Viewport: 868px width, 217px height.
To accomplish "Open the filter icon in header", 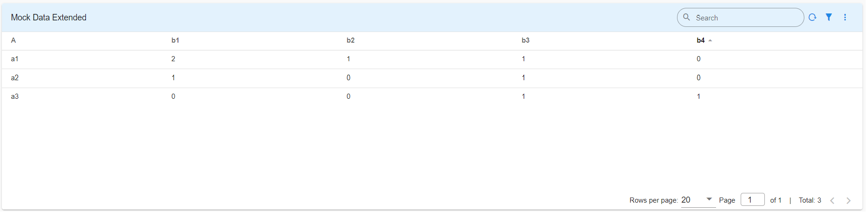I will [829, 18].
